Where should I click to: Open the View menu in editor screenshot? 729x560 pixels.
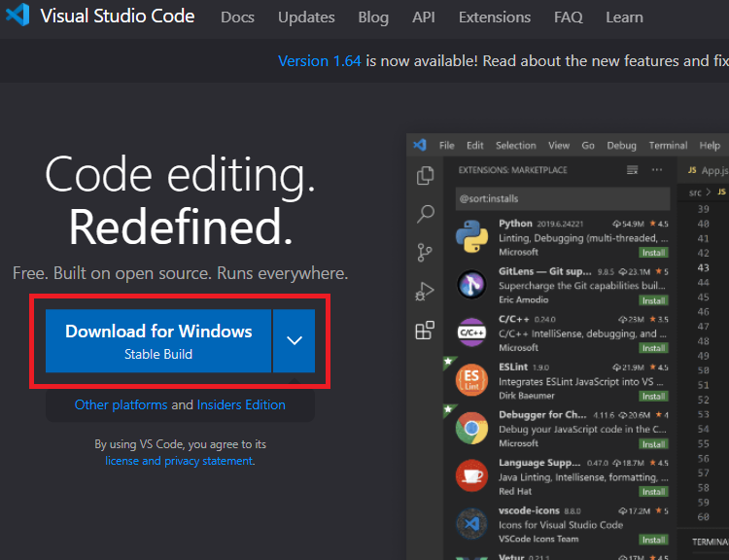tap(558, 146)
